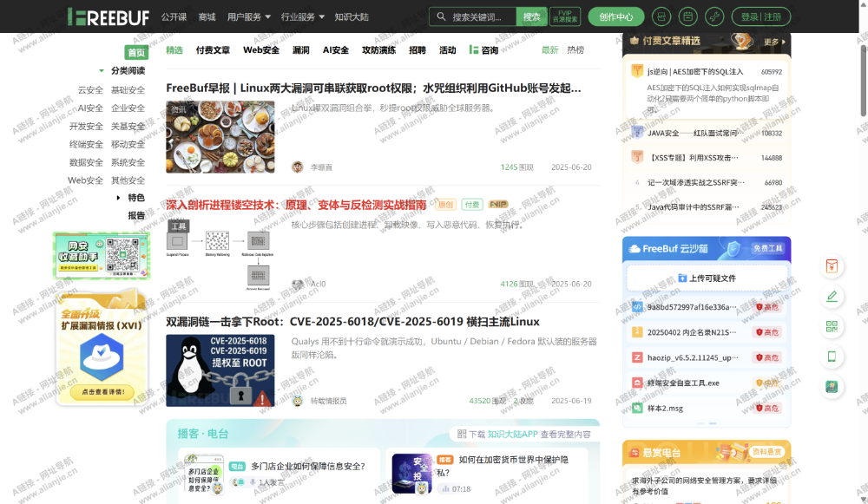Screen dimensions: 868x504
Task: Open the FreeBuf早报 Linux article title
Action: [x=373, y=88]
